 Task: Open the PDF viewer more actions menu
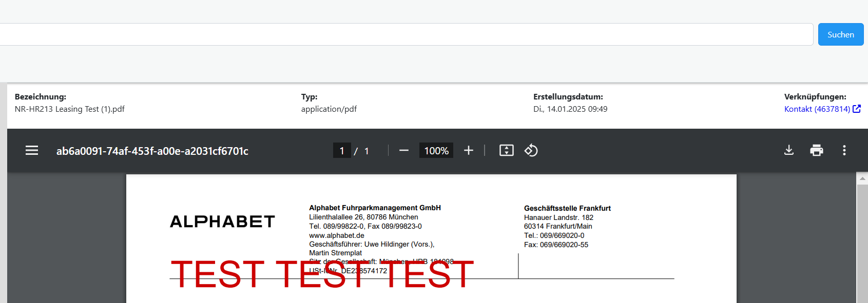point(844,150)
